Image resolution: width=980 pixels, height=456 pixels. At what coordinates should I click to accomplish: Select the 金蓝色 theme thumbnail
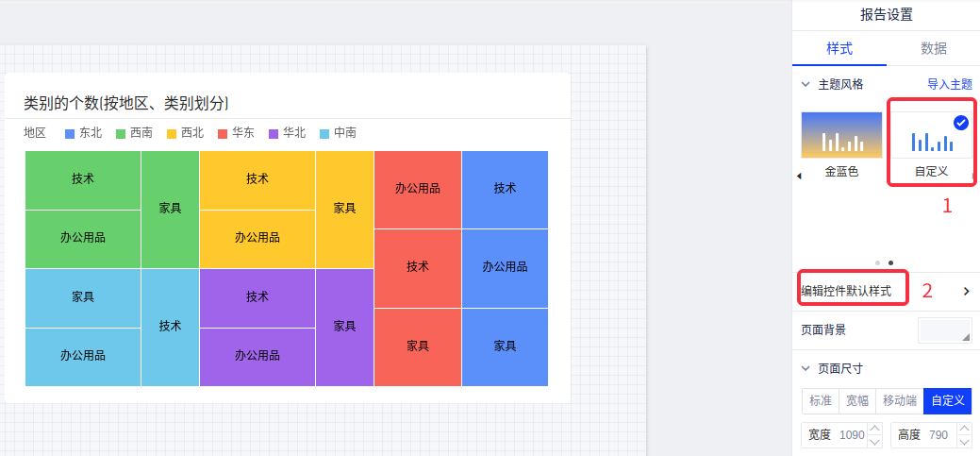point(841,135)
